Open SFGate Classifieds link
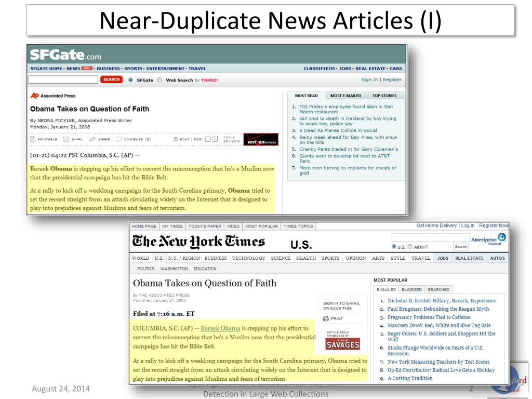 point(319,69)
